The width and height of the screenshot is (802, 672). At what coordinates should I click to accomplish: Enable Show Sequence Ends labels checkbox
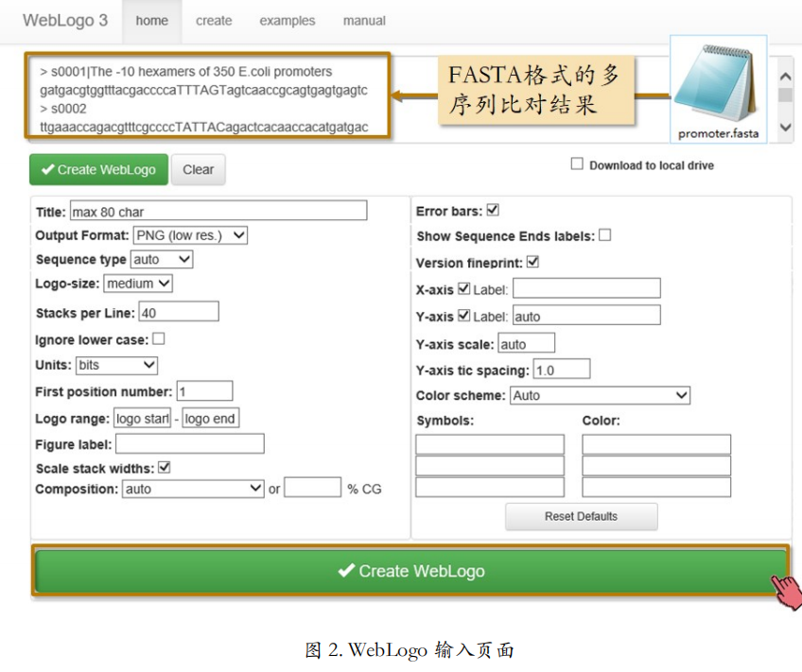point(605,235)
